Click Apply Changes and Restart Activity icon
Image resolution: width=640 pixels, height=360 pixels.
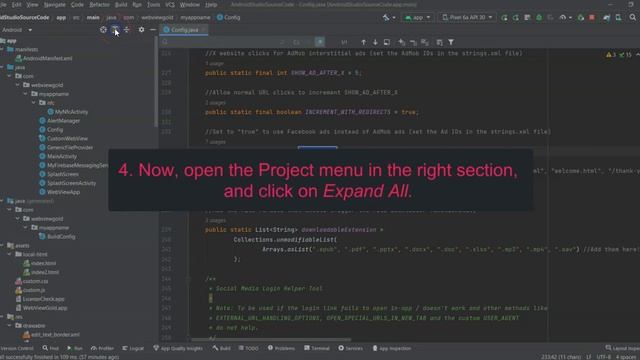click(516, 18)
